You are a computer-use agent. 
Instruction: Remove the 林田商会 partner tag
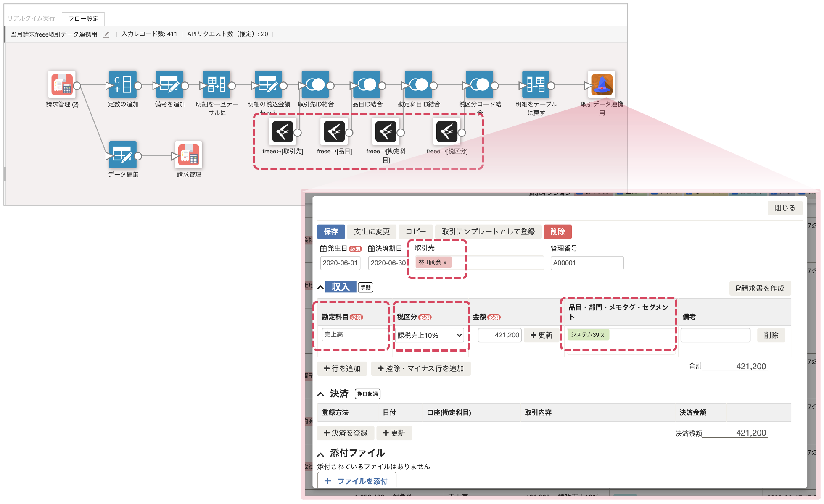click(445, 262)
